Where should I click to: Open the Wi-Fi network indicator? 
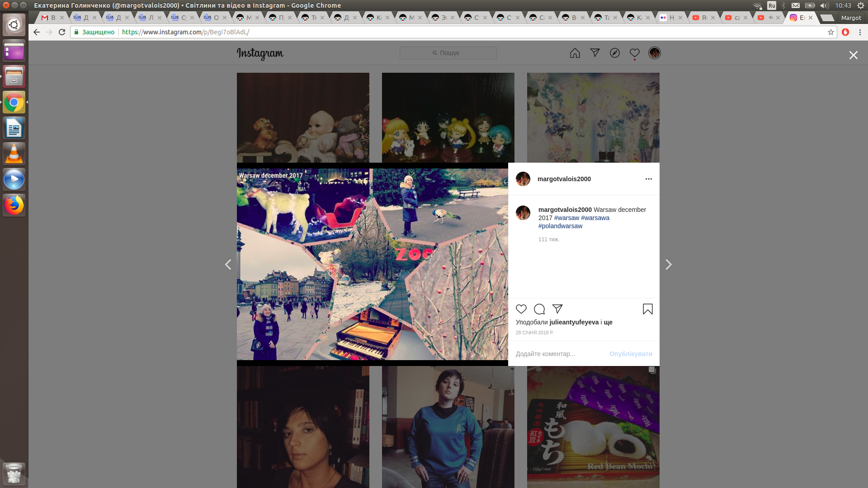(758, 5)
